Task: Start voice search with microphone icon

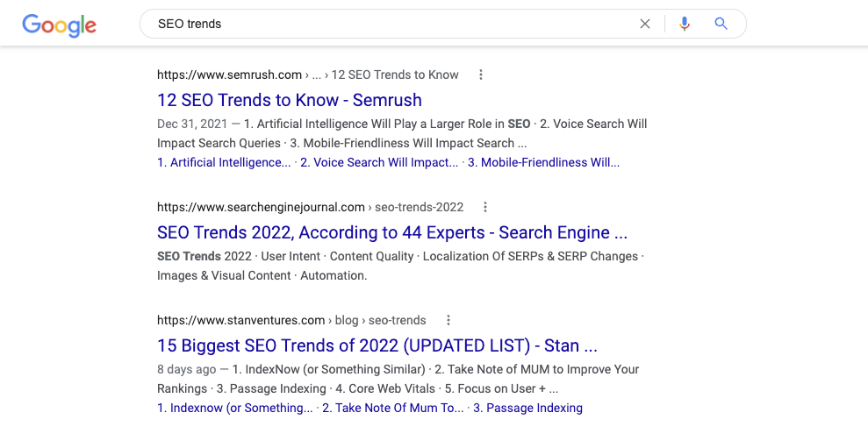Action: point(685,24)
